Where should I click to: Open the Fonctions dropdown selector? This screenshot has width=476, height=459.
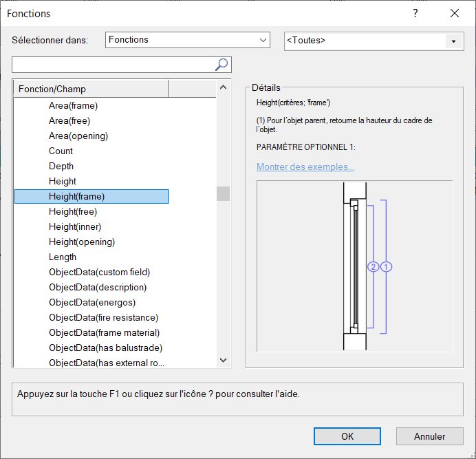188,40
